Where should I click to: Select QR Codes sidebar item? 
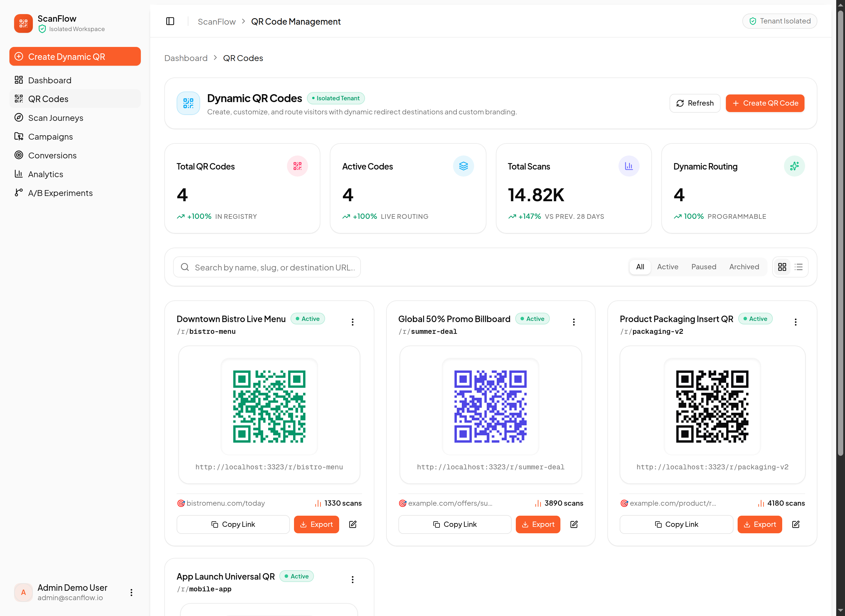coord(75,99)
